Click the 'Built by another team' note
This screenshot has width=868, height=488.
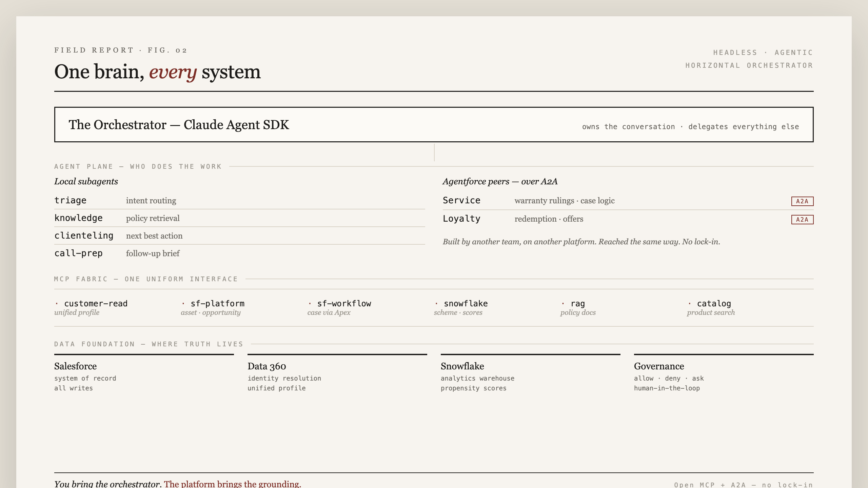(x=581, y=242)
